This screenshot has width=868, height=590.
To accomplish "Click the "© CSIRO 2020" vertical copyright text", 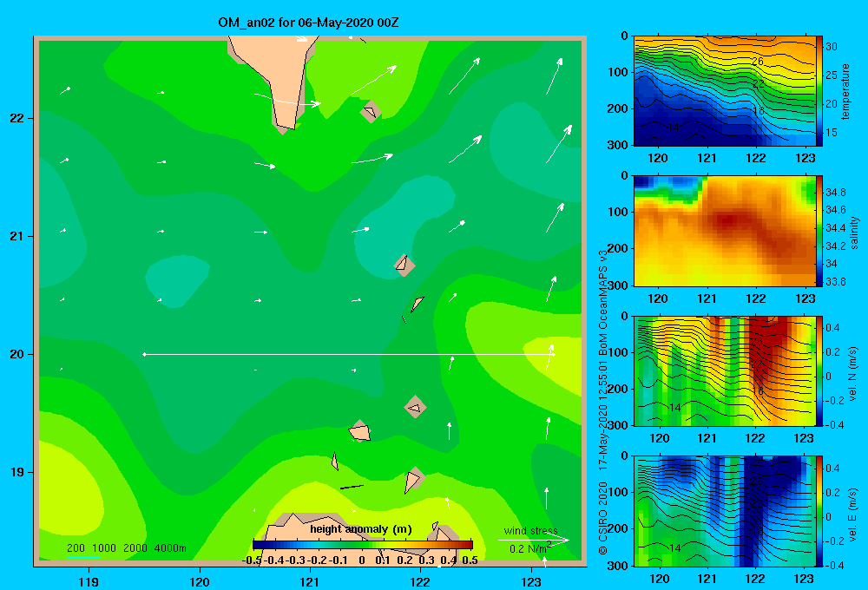I will click(603, 517).
